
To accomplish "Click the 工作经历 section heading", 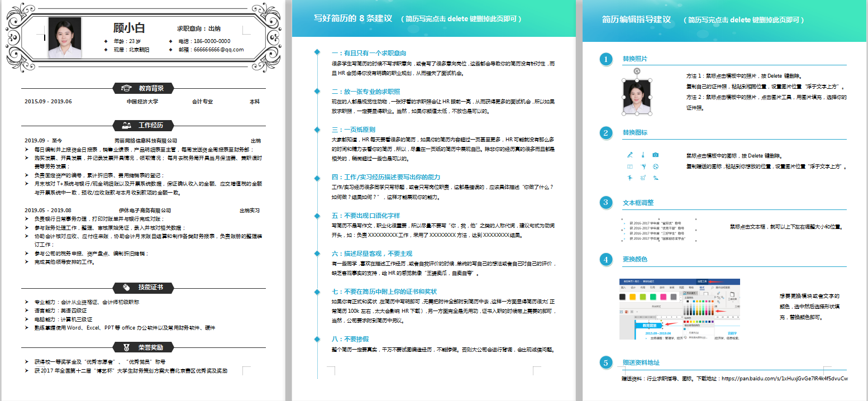I will 151,125.
